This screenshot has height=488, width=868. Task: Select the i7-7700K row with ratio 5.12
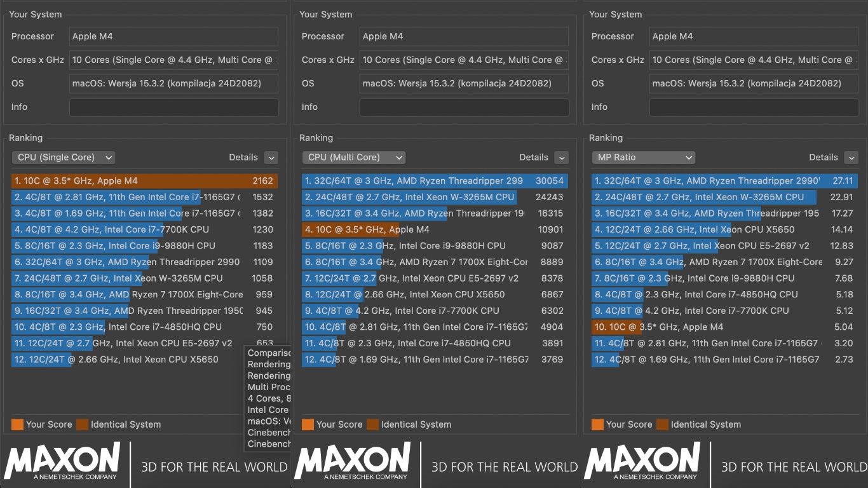(724, 311)
